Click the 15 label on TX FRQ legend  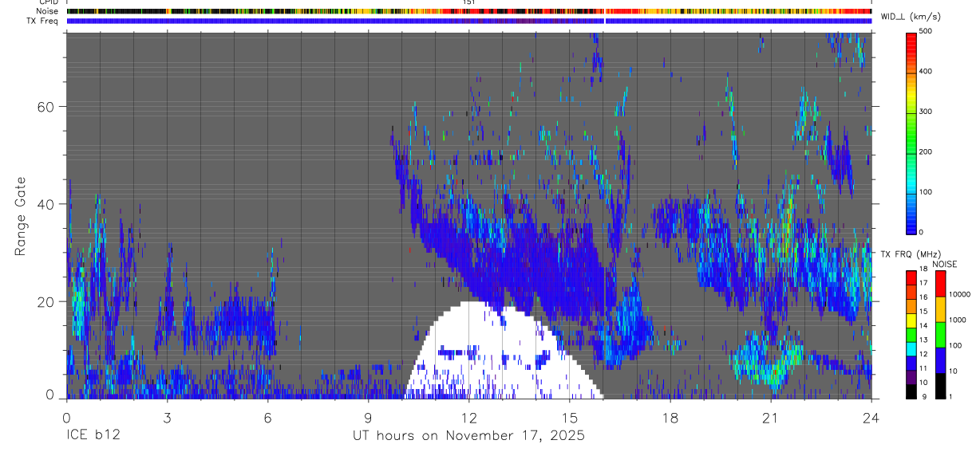[924, 312]
